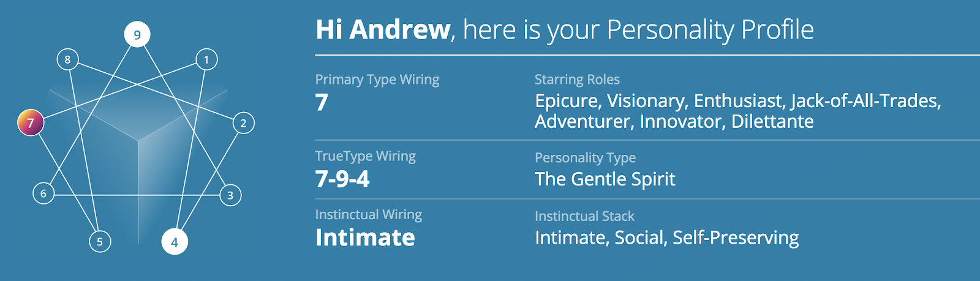Click the TrueType Wiring value 7-9-4
The width and height of the screenshot is (980, 281).
342,179
